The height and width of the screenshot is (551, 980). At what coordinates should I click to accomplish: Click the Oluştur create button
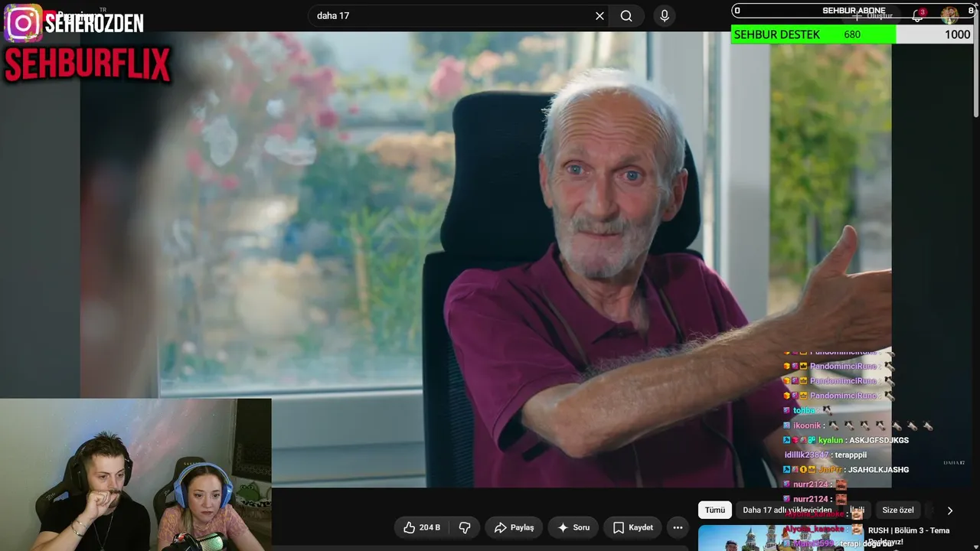[873, 15]
